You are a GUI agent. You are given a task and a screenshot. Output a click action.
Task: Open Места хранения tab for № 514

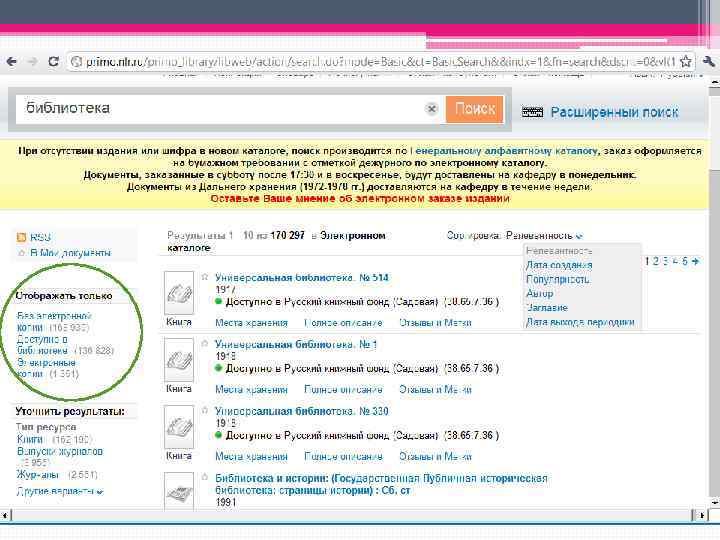251,323
